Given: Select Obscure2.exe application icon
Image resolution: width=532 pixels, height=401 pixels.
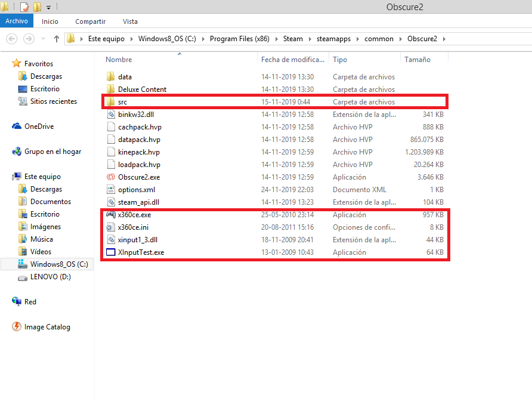Looking at the screenshot, I should coord(110,177).
